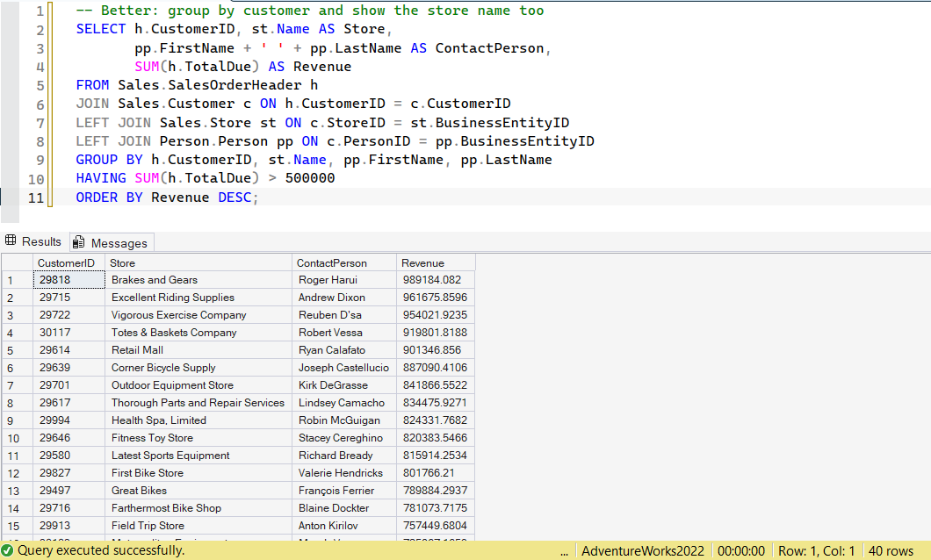The height and width of the screenshot is (560, 931).
Task: Click the Farthermost Bike Shop cell
Action: [198, 508]
